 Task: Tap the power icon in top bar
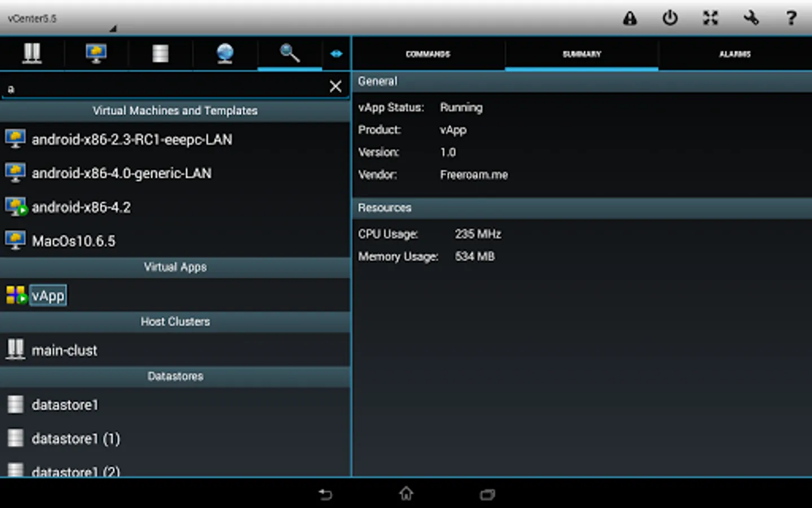pyautogui.click(x=670, y=18)
